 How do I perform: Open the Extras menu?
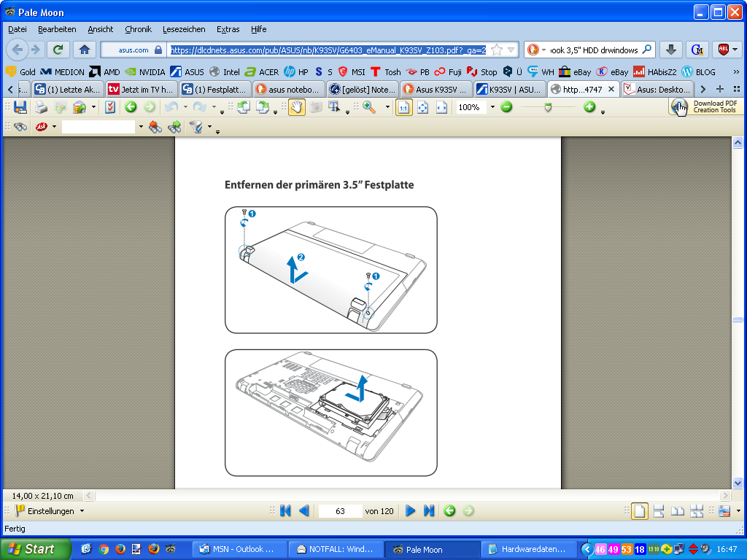click(x=228, y=29)
